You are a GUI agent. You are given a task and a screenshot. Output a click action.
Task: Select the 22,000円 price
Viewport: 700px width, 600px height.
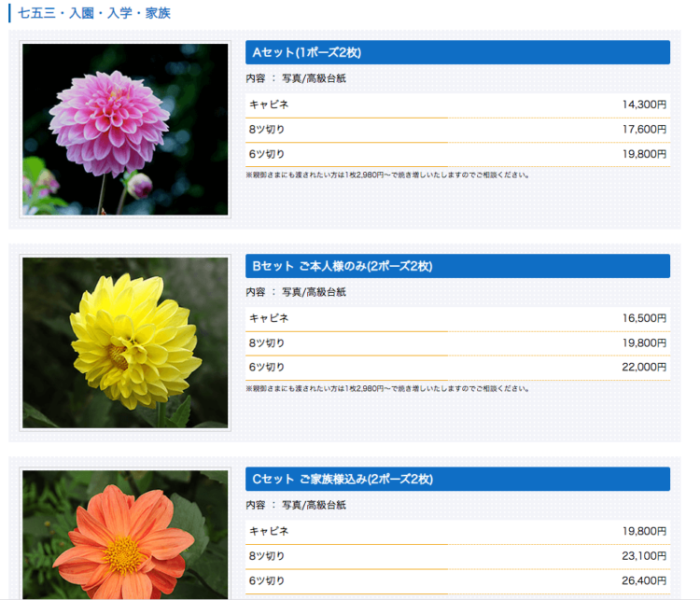tap(644, 367)
